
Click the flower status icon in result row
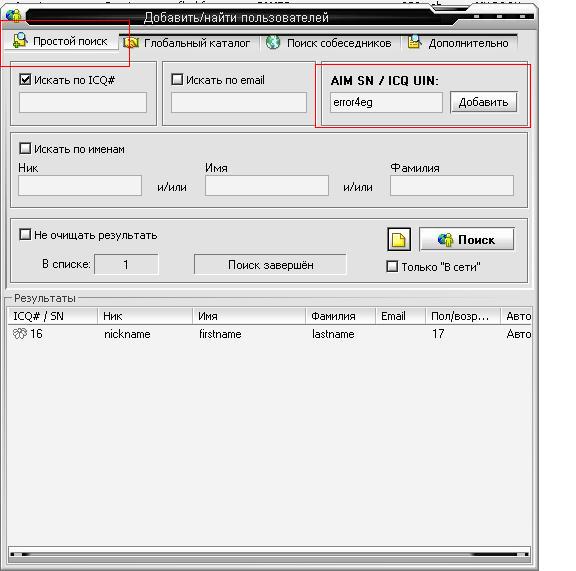coord(20,334)
